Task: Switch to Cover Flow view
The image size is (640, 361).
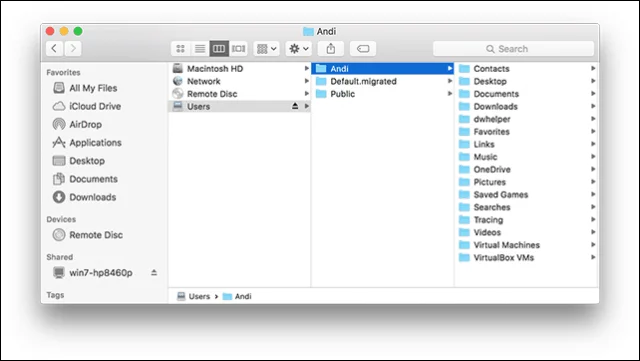Action: [238, 49]
